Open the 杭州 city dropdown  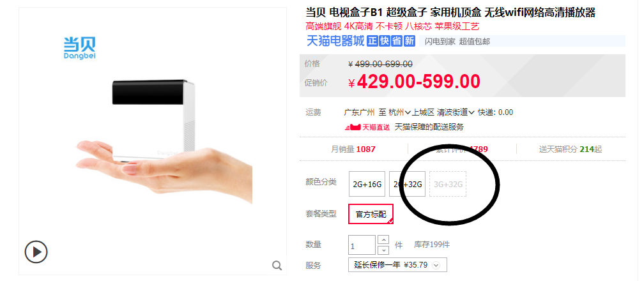pos(400,112)
